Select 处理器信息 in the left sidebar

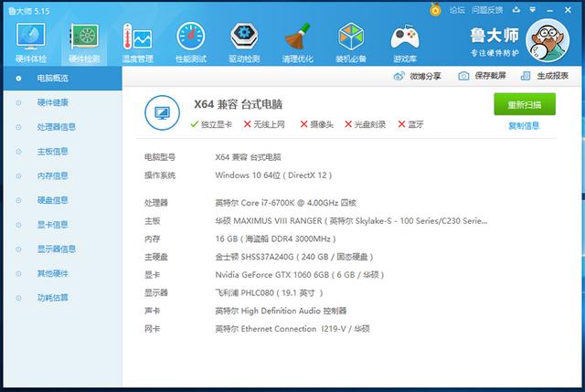pos(56,126)
